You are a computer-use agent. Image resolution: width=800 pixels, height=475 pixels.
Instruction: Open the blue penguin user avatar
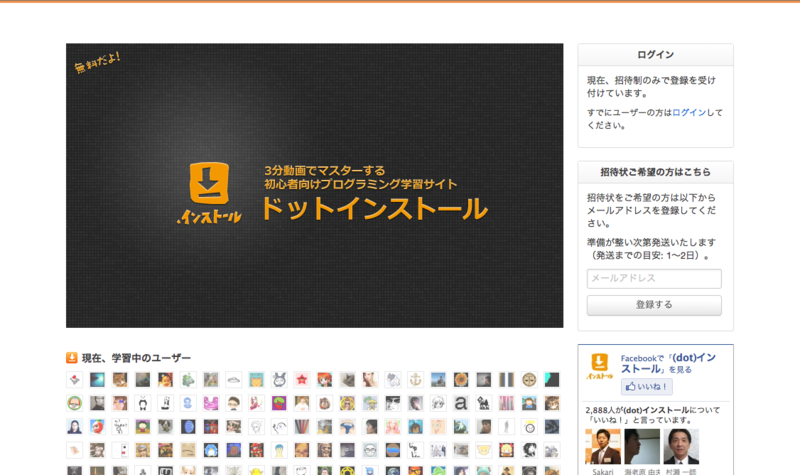pos(211,450)
